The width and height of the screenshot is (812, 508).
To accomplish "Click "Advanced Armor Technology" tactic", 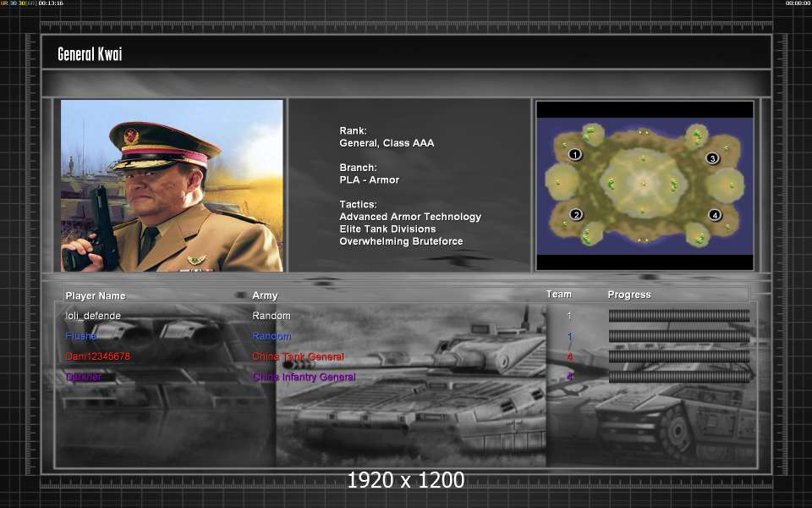I will tap(410, 217).
